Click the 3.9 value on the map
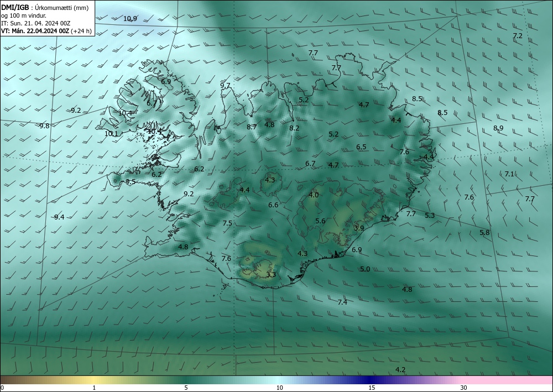 359,228
